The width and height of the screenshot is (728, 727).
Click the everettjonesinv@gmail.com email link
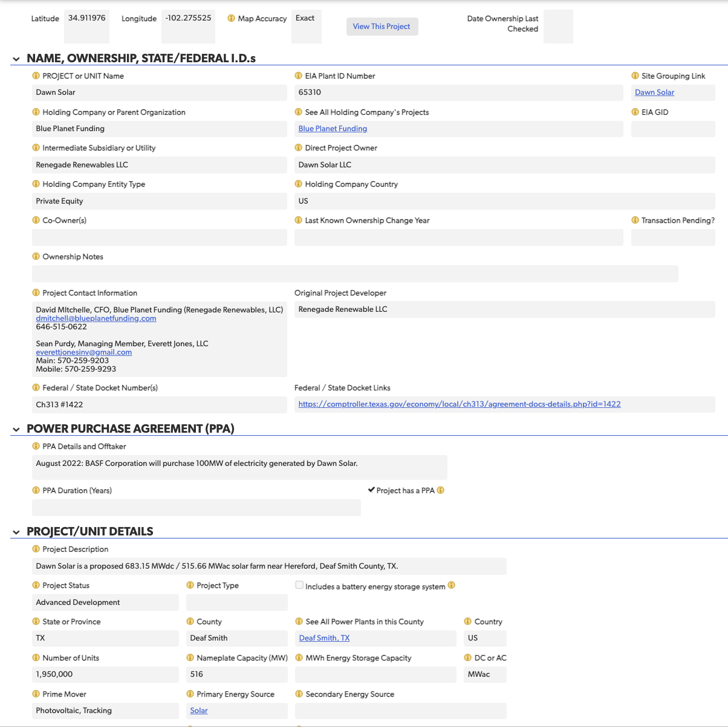pos(84,352)
